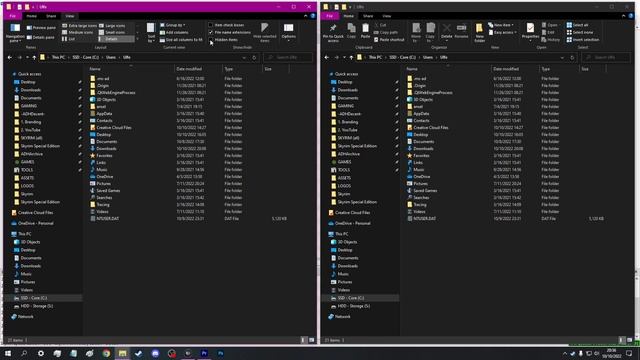
Task: Go up one level in right window
Action: coord(351,58)
